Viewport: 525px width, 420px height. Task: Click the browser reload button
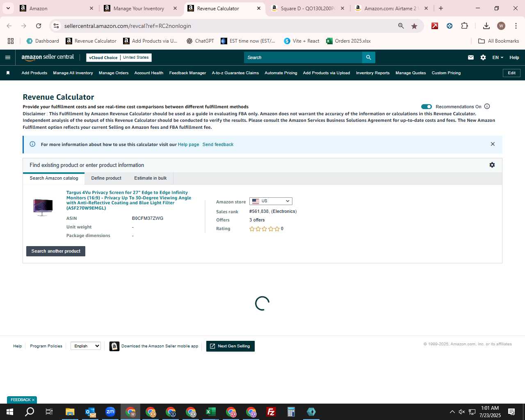39,26
